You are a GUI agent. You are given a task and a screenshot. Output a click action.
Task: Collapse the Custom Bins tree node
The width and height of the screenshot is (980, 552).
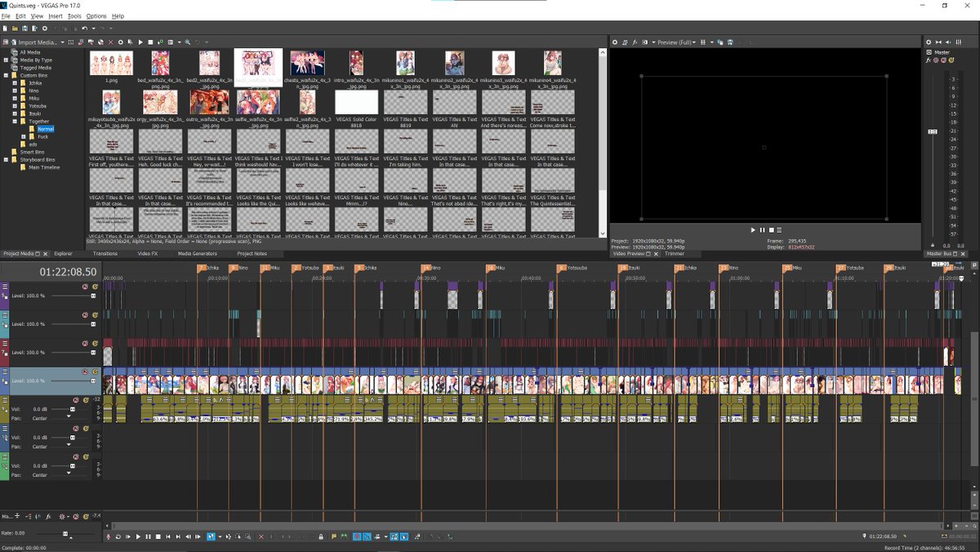(6, 75)
